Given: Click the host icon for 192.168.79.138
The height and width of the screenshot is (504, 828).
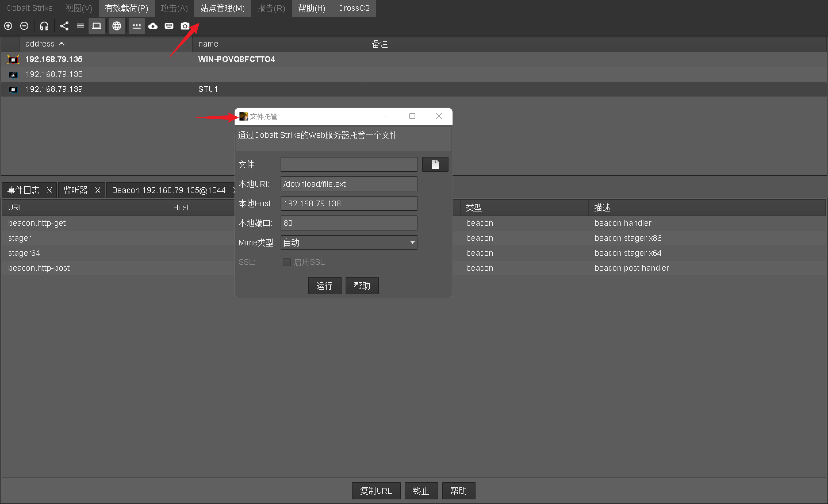Looking at the screenshot, I should coord(13,74).
